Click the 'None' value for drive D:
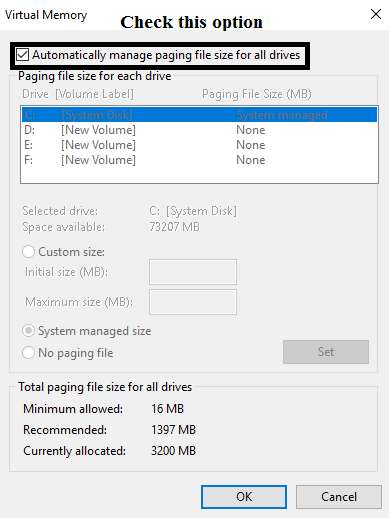This screenshot has width=389, height=518. 251,130
